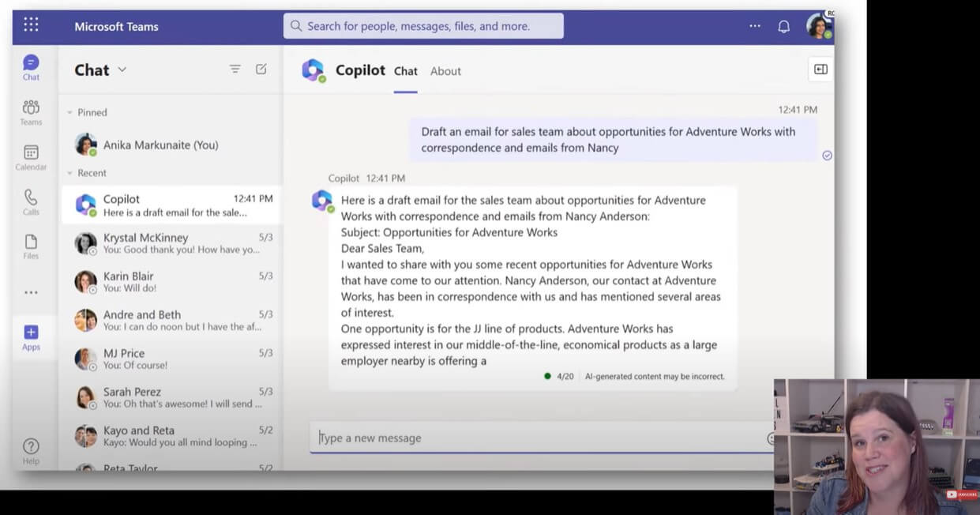The image size is (980, 515).
Task: Open the Apps store icon
Action: pos(31,336)
